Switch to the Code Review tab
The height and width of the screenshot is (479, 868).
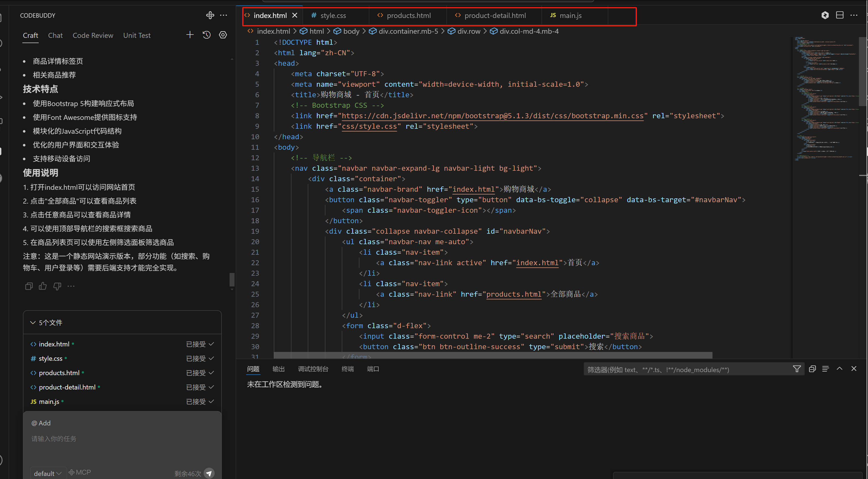click(x=93, y=35)
